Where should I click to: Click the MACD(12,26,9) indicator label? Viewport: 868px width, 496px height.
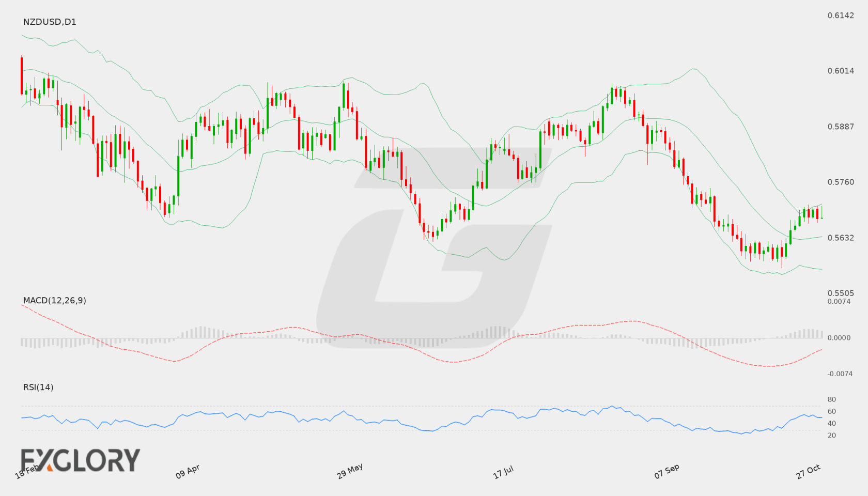(x=55, y=300)
